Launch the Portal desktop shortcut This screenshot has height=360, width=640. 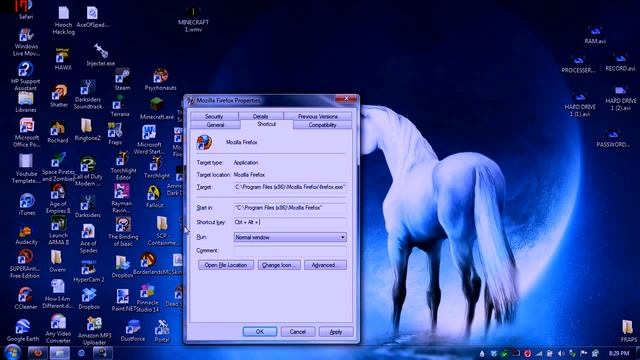point(162,331)
